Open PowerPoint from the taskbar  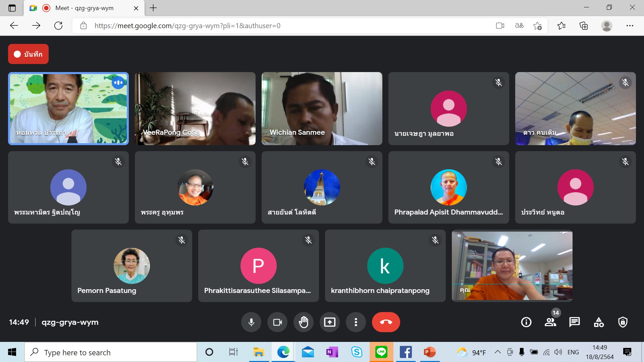click(430, 352)
